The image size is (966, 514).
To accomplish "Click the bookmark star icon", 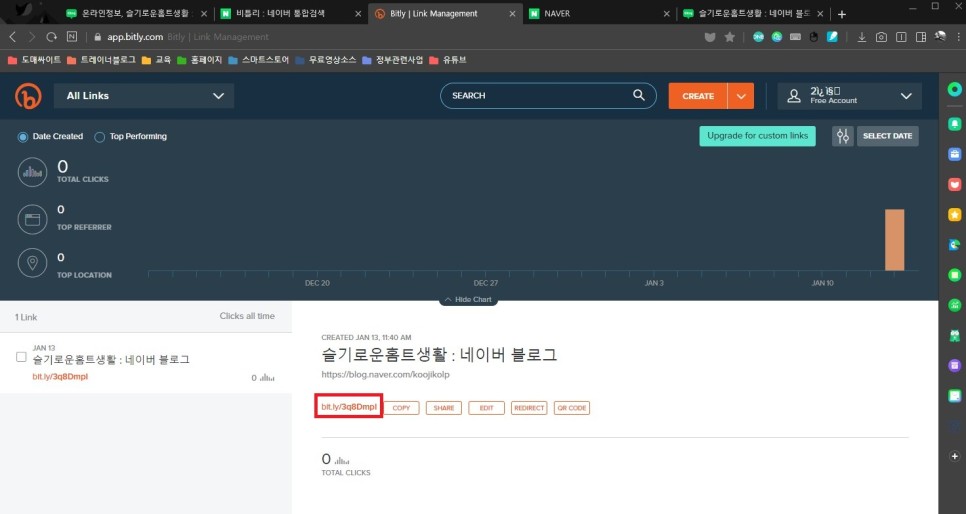I will [729, 37].
